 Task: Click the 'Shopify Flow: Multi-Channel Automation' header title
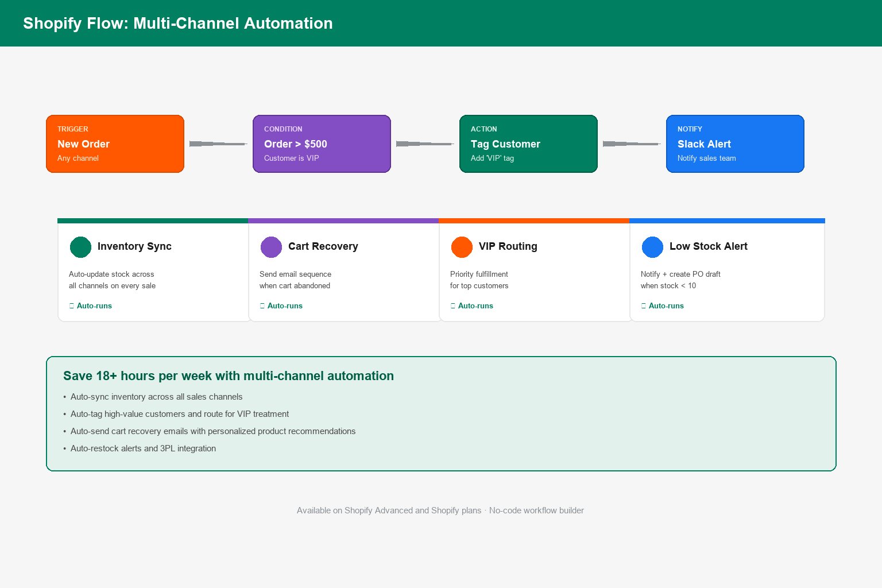[178, 23]
